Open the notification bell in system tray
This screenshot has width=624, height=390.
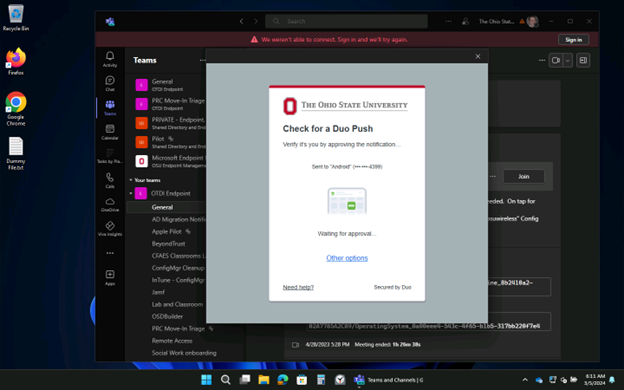coord(612,380)
